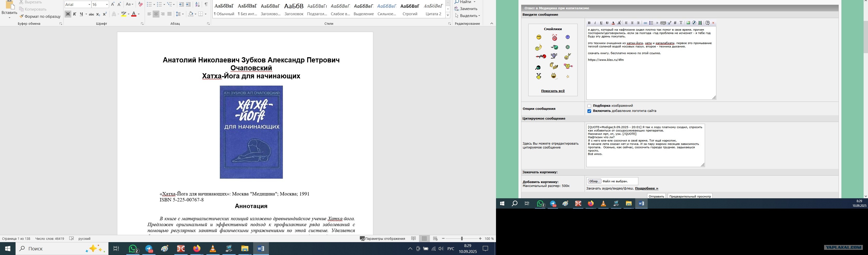Click Strikethrough in the forum editor toolbar
This screenshot has width=868, height=255.
click(607, 23)
